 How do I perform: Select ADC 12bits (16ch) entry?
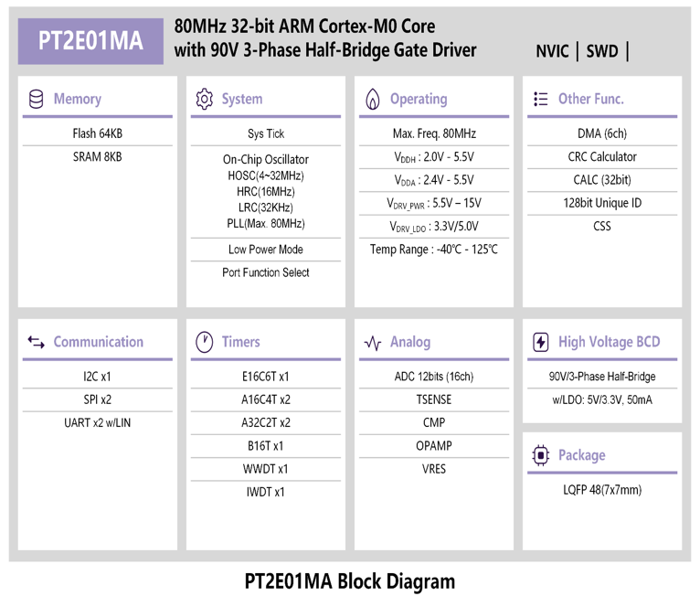pos(433,377)
